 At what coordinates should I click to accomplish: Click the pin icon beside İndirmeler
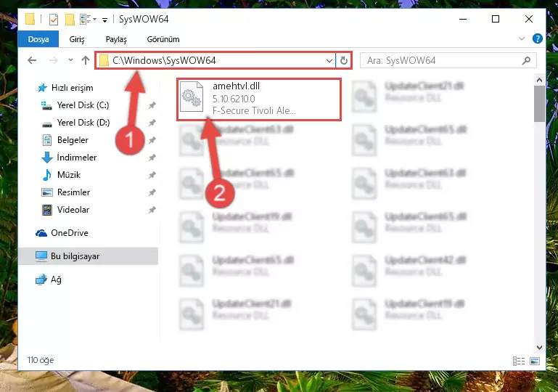click(152, 158)
